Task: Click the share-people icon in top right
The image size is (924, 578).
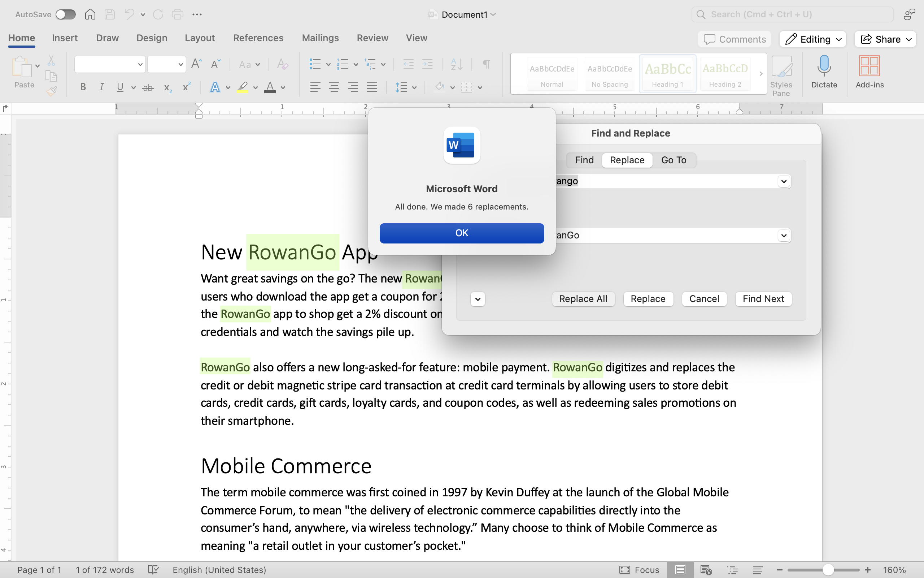Action: pyautogui.click(x=910, y=14)
